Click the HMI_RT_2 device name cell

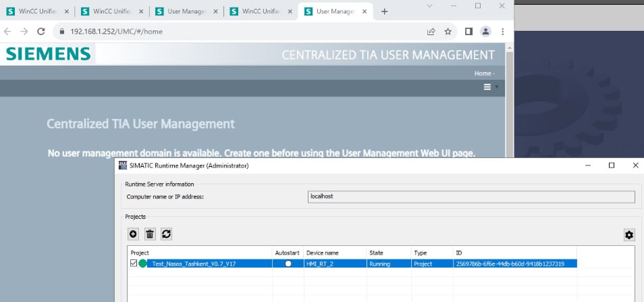click(335, 263)
